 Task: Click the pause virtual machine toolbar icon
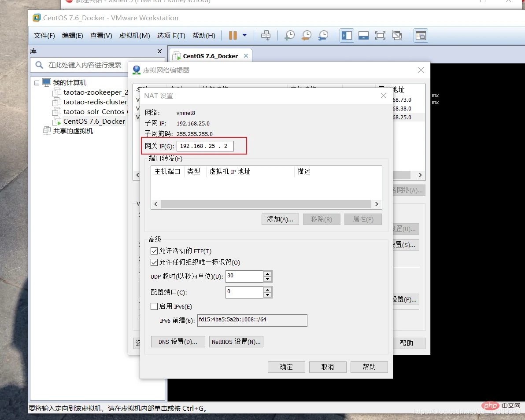(x=233, y=36)
